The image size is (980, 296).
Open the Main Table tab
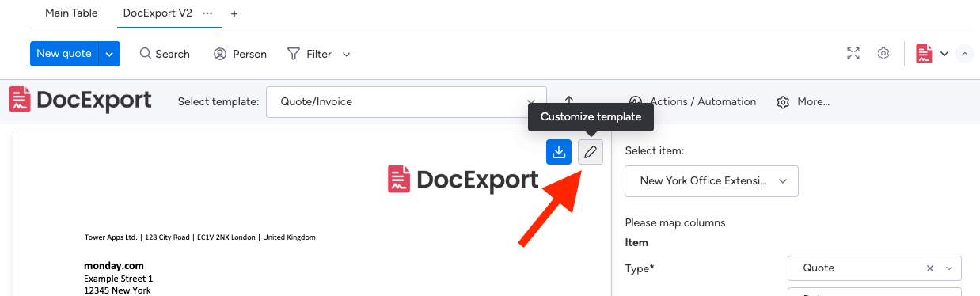(x=71, y=13)
